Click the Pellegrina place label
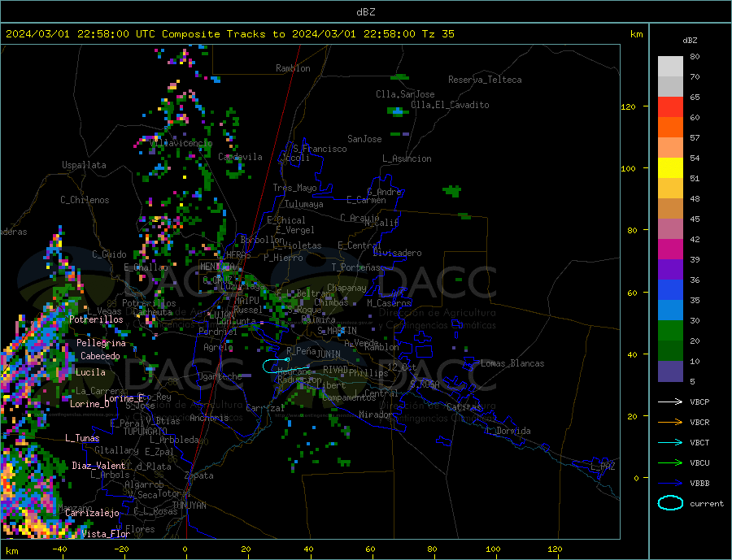 coord(102,343)
